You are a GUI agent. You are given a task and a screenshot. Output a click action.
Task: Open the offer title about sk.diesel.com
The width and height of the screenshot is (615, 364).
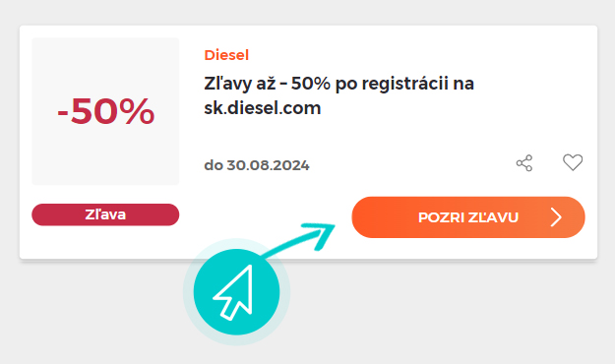pos(338,95)
